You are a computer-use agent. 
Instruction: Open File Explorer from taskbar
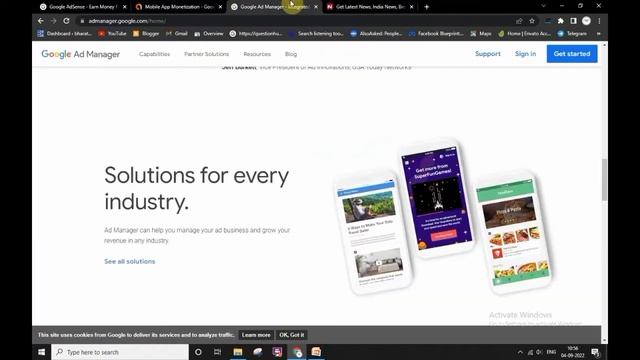pos(238,352)
